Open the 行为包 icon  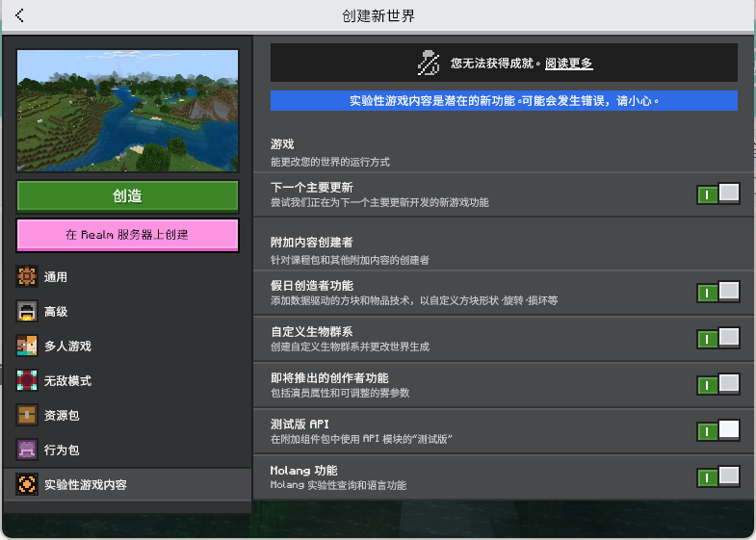tap(27, 450)
